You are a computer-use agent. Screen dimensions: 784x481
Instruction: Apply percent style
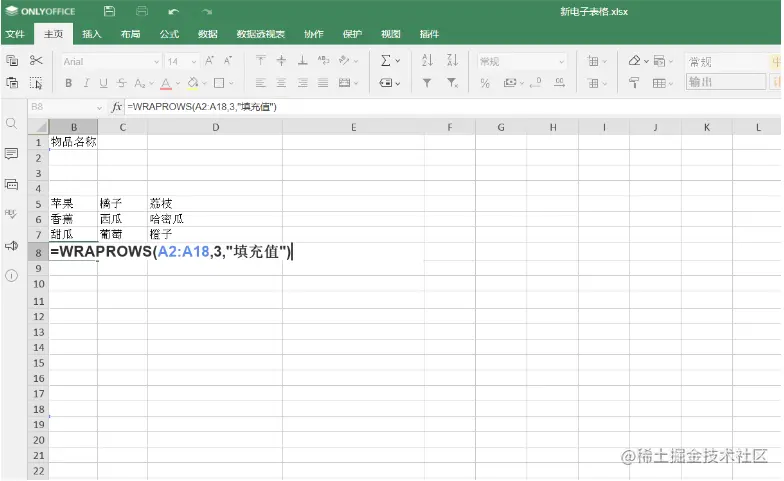tap(485, 83)
